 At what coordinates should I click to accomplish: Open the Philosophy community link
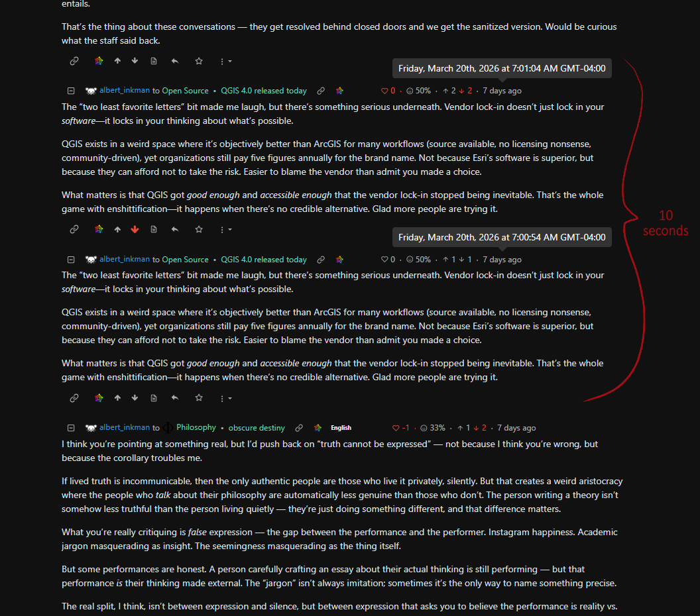[196, 427]
